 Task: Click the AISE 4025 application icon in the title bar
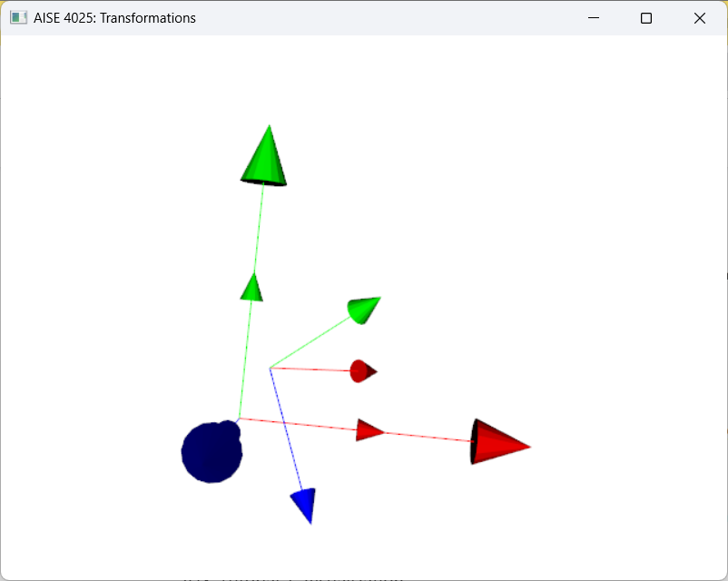[18, 16]
